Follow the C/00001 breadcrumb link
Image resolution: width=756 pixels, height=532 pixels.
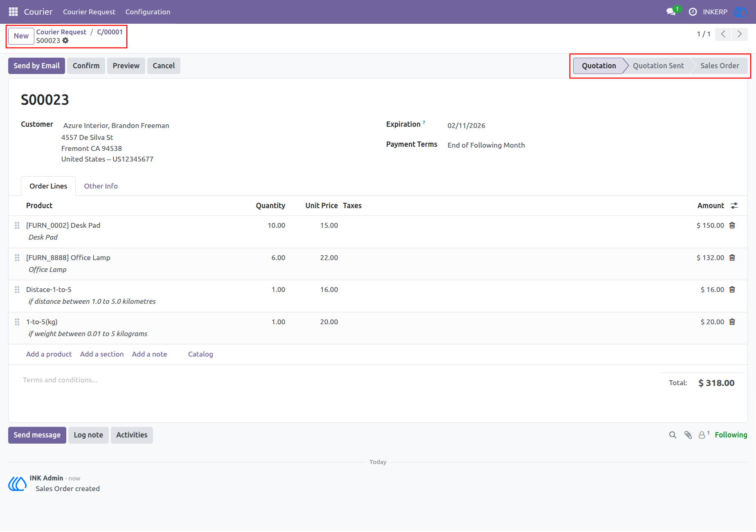110,32
